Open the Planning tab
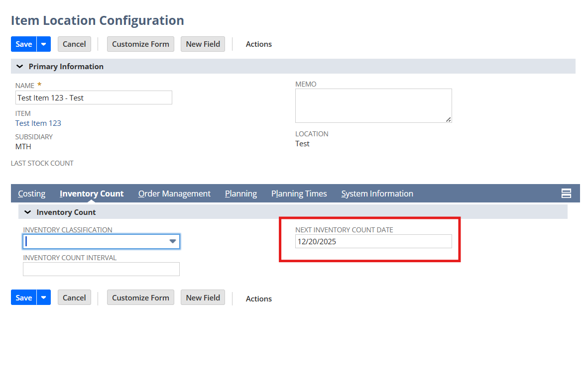This screenshot has height=391, width=588. click(241, 194)
